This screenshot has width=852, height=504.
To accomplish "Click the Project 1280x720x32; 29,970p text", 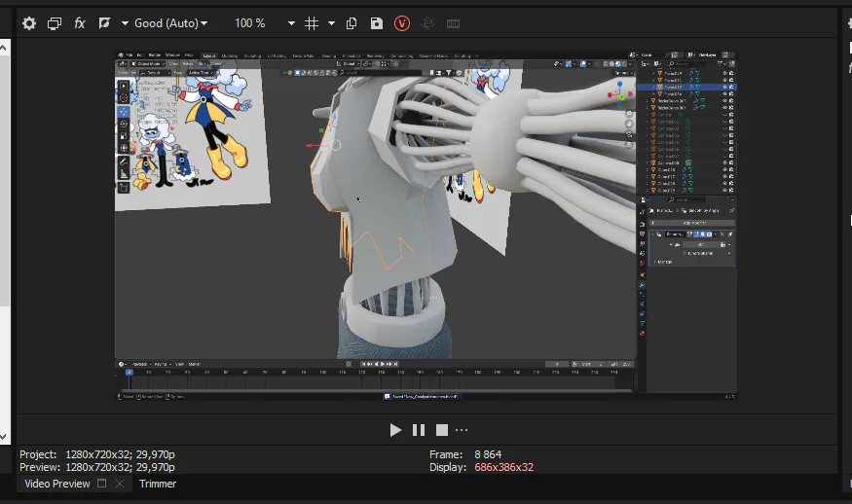I will 120,454.
